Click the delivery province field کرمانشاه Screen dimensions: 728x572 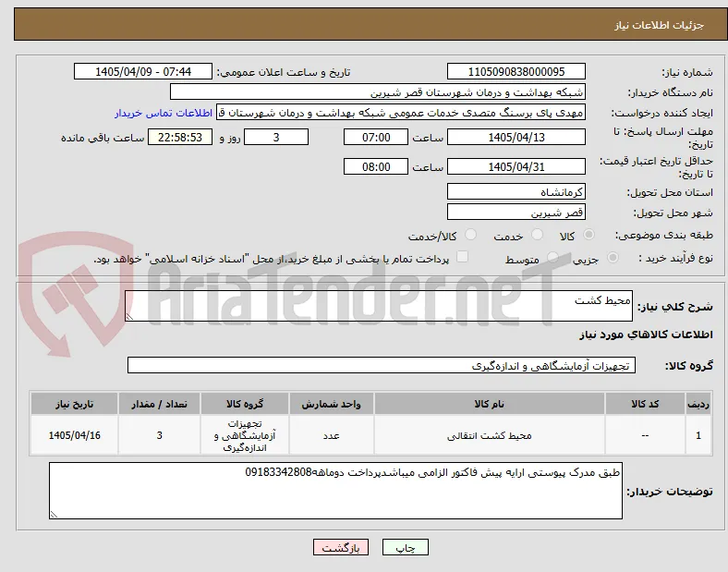click(516, 192)
